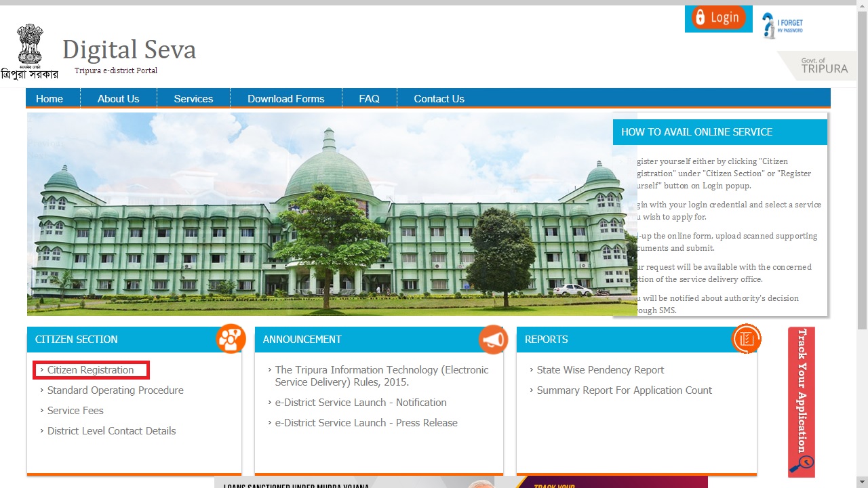Open the Citizen Registration link
Viewport: 868px width, 488px height.
[90, 370]
